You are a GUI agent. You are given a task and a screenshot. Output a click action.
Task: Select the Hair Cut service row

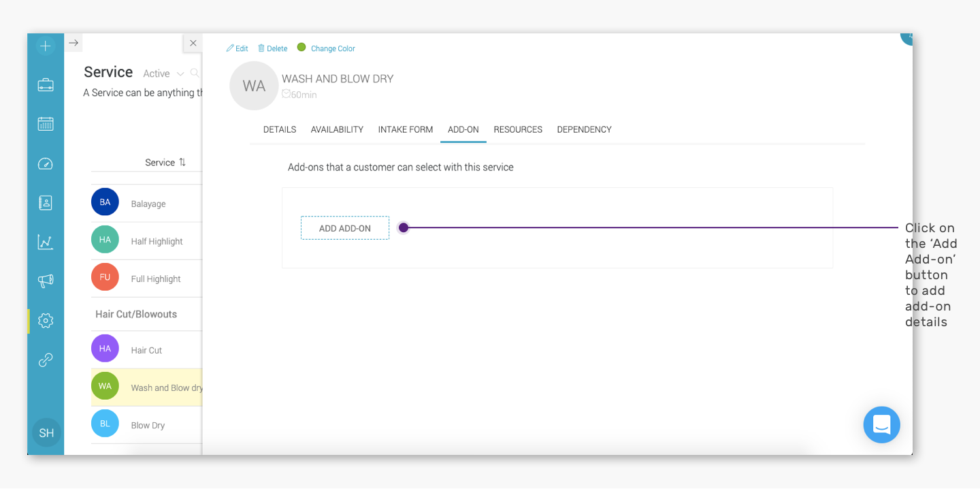[x=147, y=349]
